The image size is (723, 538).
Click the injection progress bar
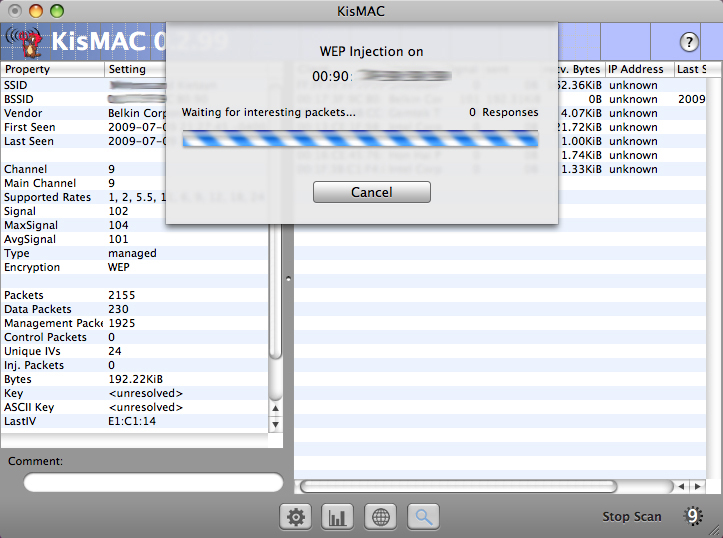coord(360,138)
